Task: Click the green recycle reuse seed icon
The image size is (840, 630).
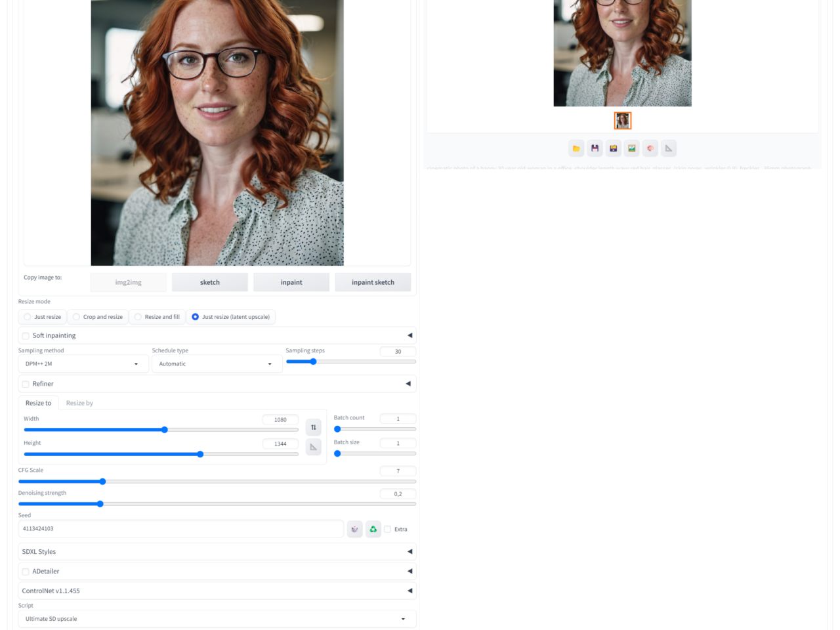Action: (373, 529)
